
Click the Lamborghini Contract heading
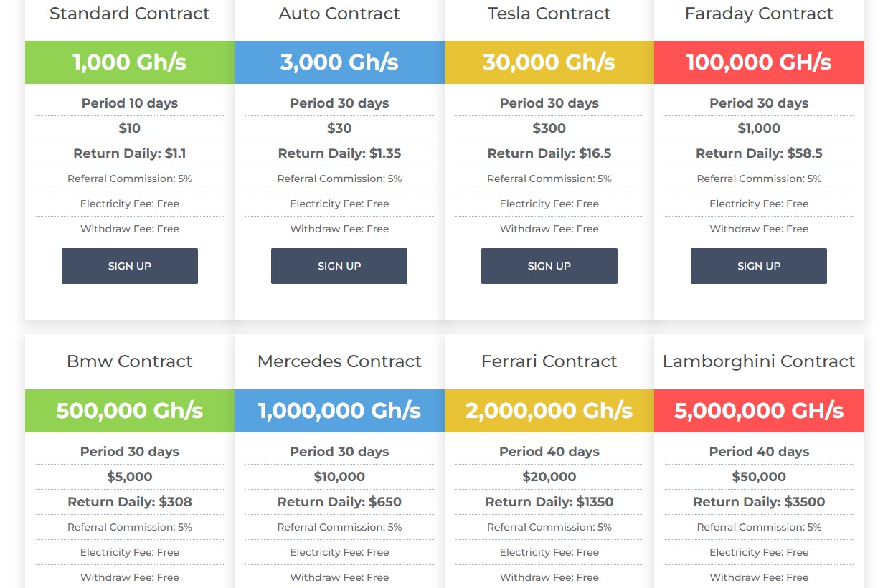[759, 361]
